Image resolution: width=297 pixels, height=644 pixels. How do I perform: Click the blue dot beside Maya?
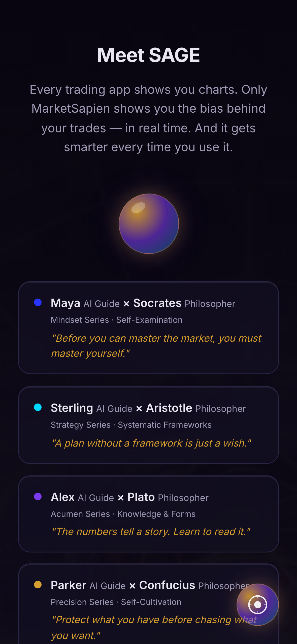click(x=38, y=302)
